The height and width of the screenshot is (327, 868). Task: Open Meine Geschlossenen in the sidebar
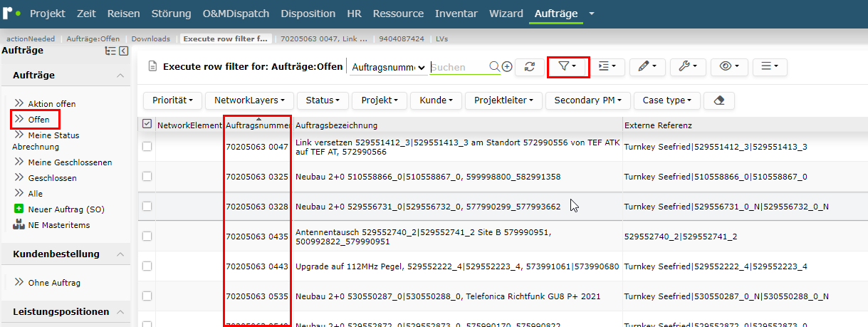(70, 162)
